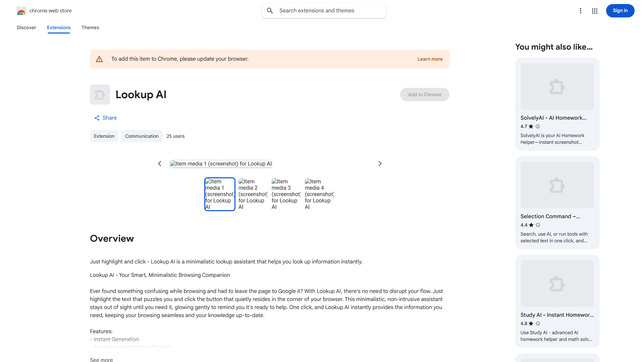This screenshot has height=362, width=644.
Task: Advance carousel with the right chevron
Action: pos(380,164)
